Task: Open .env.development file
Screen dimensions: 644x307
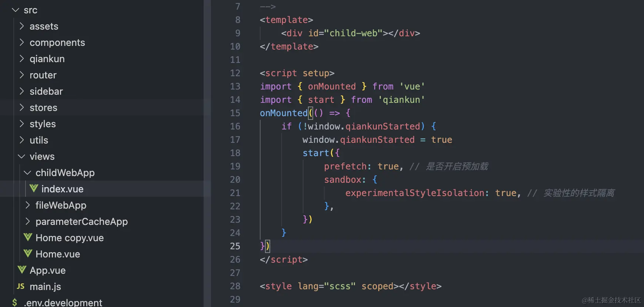Action: tap(63, 303)
